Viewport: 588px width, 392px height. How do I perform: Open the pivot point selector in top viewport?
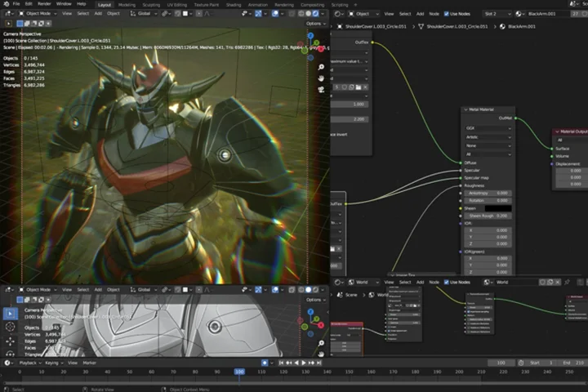166,14
